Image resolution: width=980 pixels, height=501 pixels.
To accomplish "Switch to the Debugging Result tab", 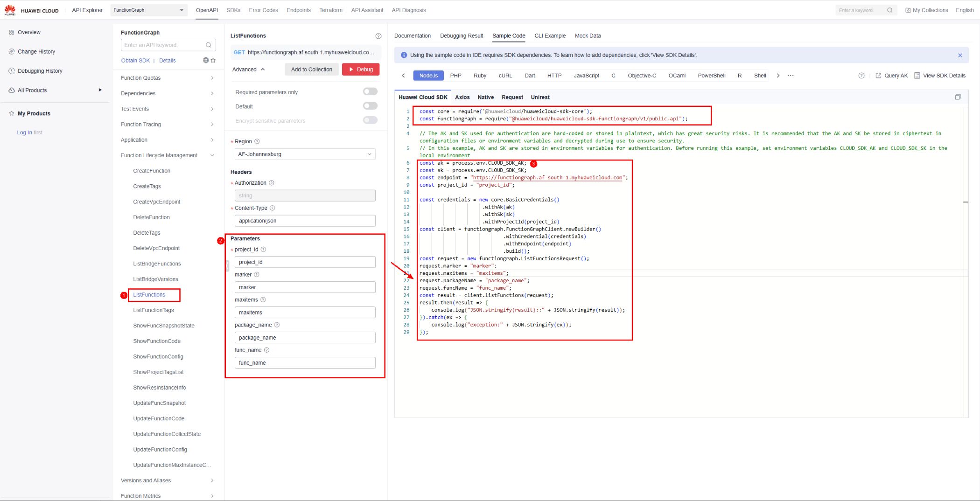I will click(461, 36).
